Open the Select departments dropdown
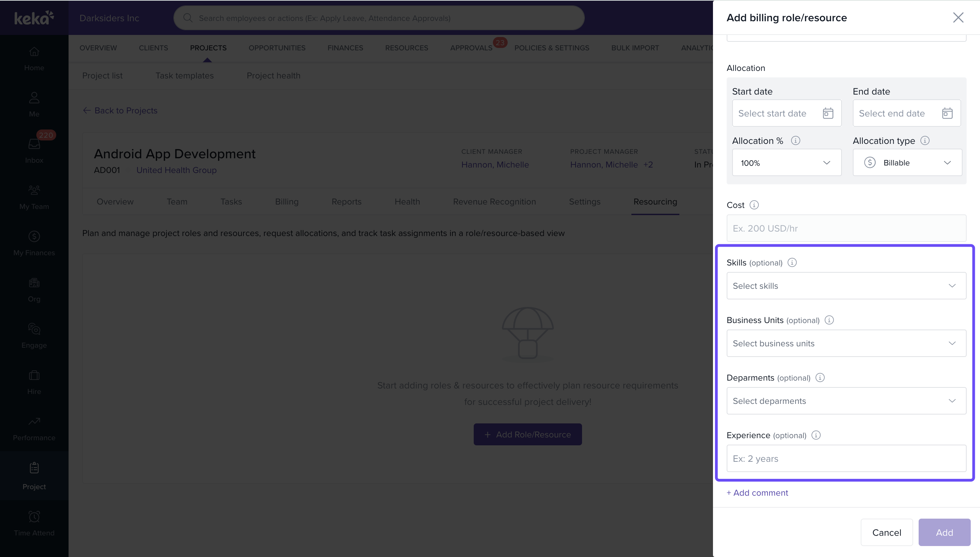 pos(846,401)
